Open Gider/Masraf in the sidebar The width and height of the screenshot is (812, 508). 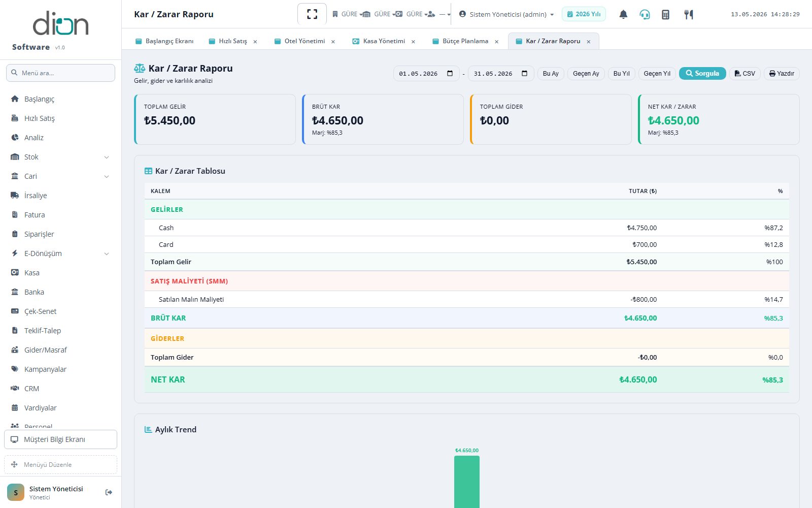click(61, 350)
